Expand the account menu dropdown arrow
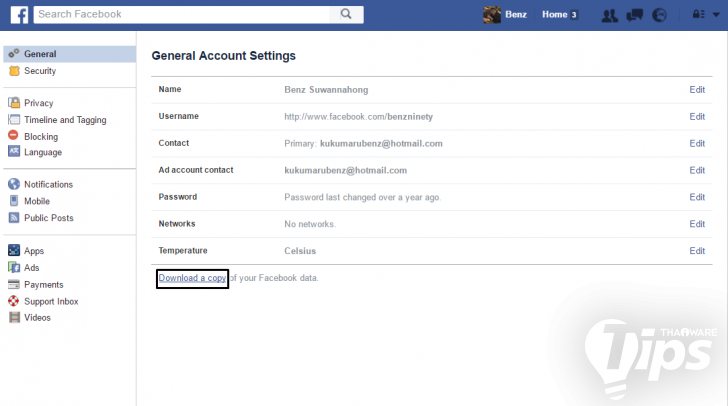 [714, 15]
